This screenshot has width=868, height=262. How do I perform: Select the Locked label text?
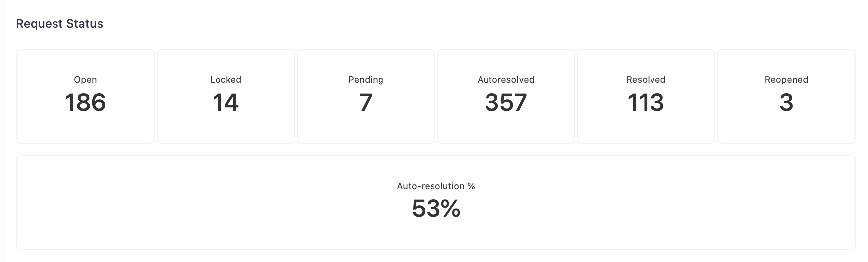(x=226, y=79)
